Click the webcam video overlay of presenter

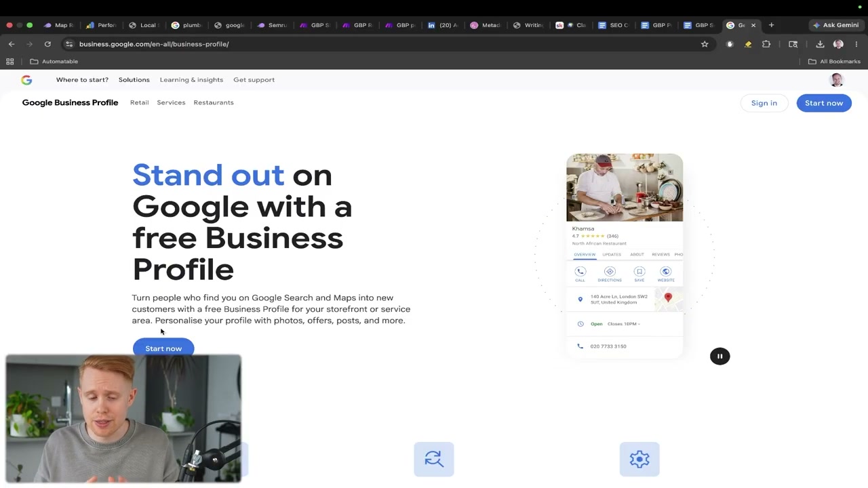123,418
